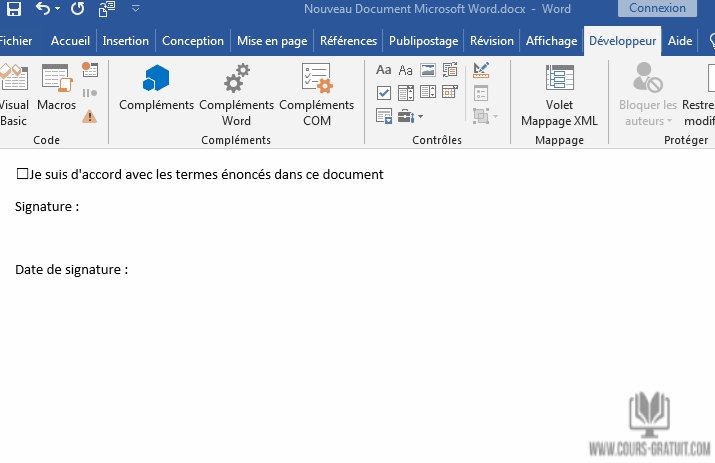715x463 pixels.
Task: Open the Volet Mappage XML pane
Action: coord(559,96)
